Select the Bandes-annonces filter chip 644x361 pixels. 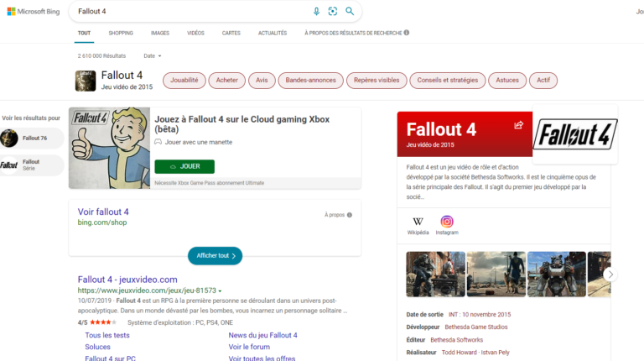[x=310, y=81]
